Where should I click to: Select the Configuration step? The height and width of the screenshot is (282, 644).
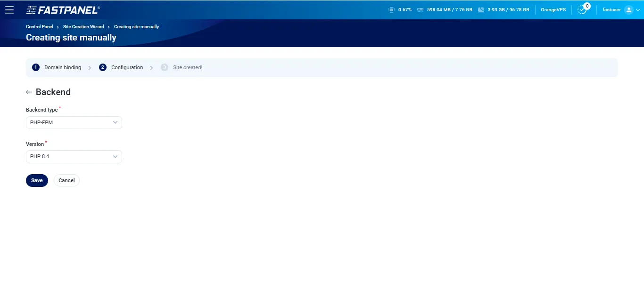click(127, 67)
